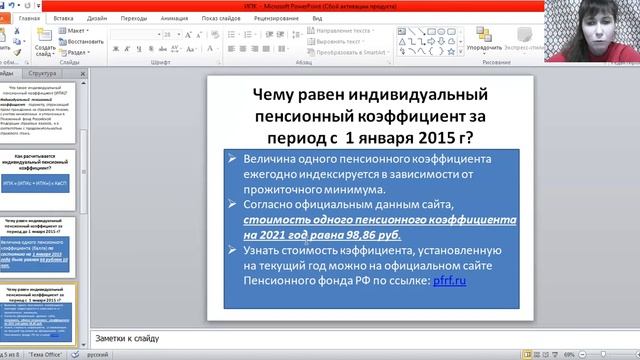Viewport: 640px width, 360px height.
Task: Open the font name combo box
Action: click(x=136, y=35)
